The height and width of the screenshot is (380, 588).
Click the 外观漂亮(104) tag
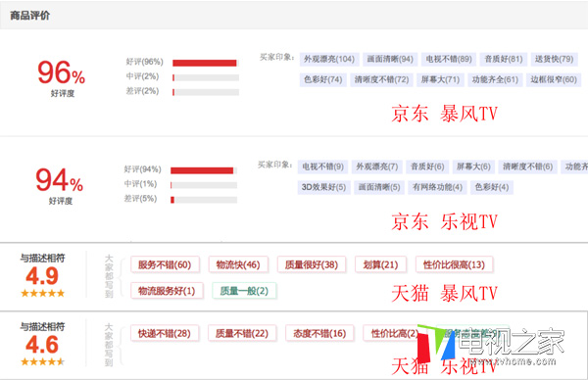point(329,59)
